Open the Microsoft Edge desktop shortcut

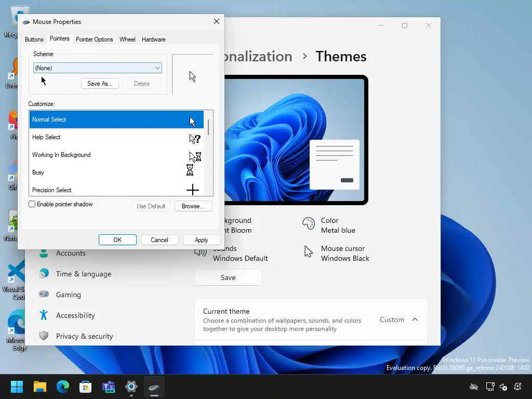pyautogui.click(x=15, y=330)
